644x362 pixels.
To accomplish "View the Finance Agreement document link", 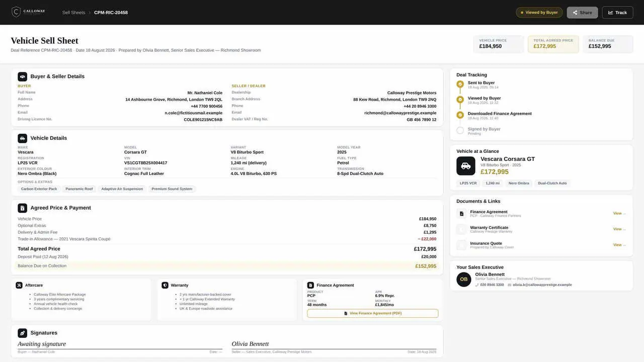I will pos(619,214).
